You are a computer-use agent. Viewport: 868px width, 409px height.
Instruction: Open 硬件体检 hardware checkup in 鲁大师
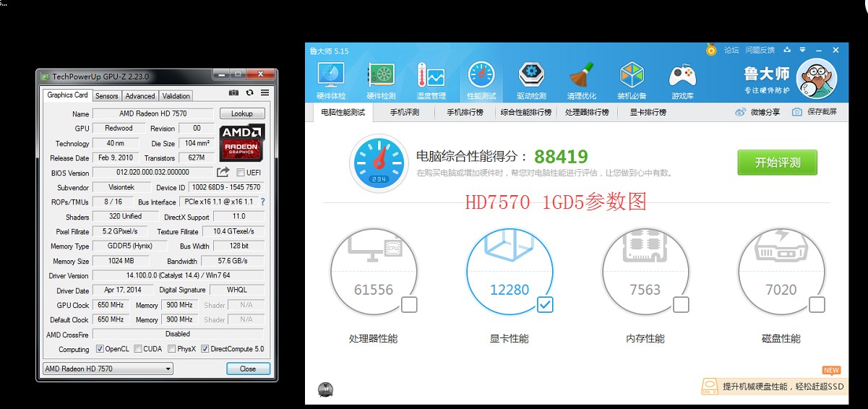(331, 80)
